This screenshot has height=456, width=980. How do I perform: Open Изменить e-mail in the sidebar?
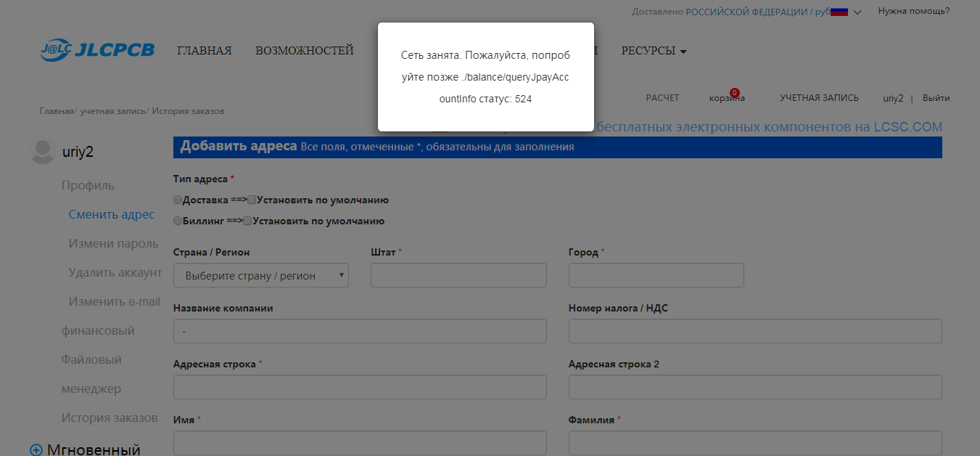(115, 301)
